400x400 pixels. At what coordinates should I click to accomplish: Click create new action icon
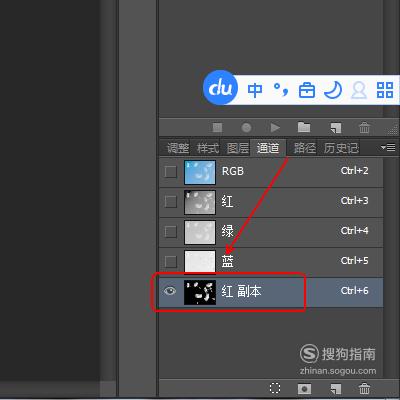pyautogui.click(x=336, y=128)
